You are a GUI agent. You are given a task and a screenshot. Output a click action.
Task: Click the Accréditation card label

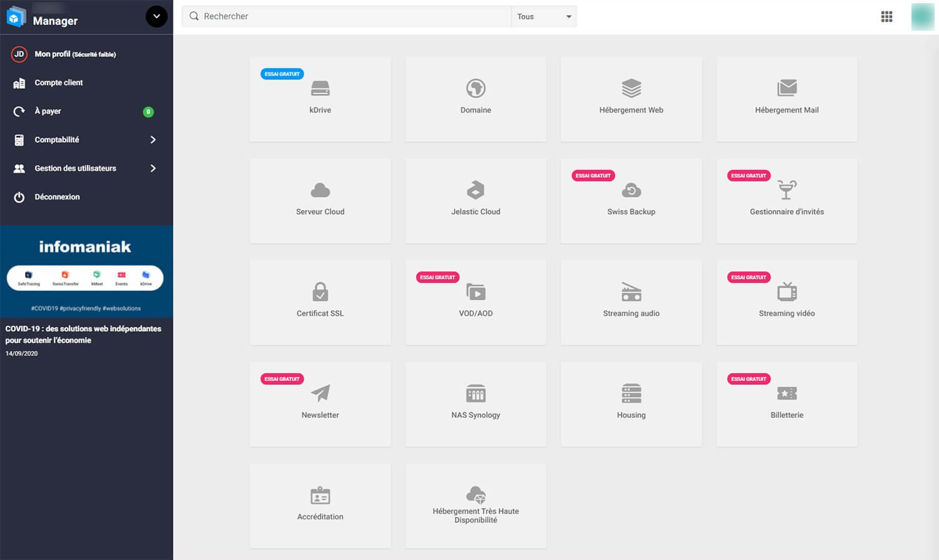click(x=320, y=517)
